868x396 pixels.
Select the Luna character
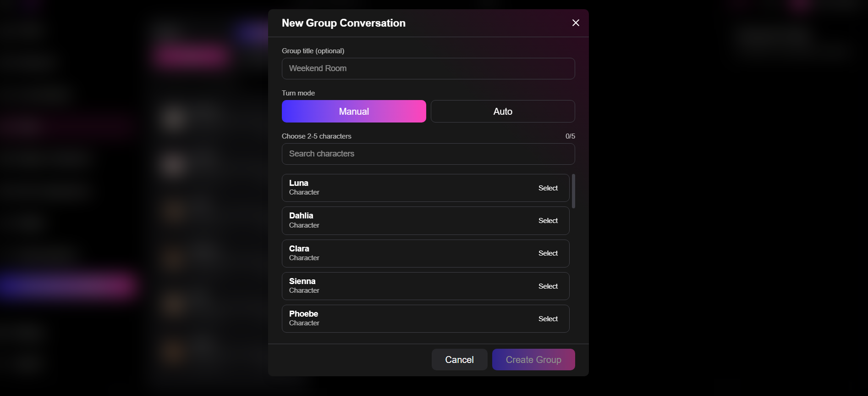[x=548, y=188]
